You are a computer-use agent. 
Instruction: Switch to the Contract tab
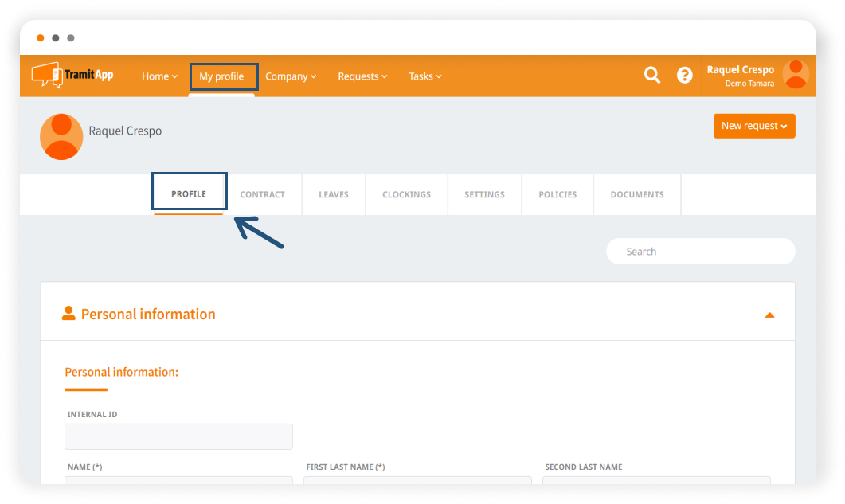click(262, 194)
